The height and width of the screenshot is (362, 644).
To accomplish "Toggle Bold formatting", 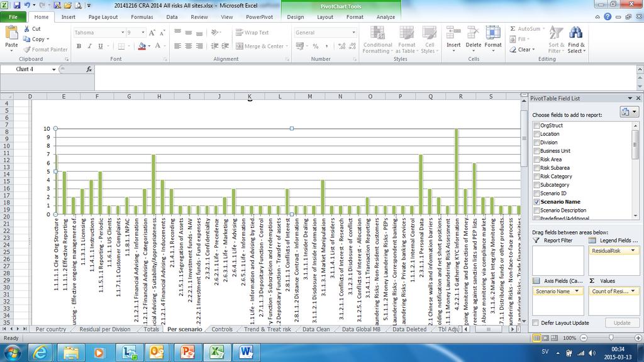I will click(79, 46).
